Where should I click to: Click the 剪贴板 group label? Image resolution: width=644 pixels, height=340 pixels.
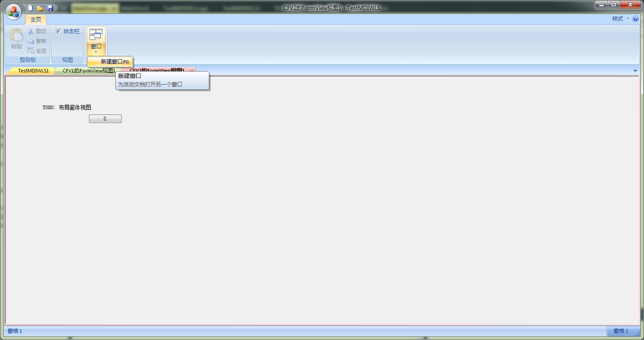28,60
